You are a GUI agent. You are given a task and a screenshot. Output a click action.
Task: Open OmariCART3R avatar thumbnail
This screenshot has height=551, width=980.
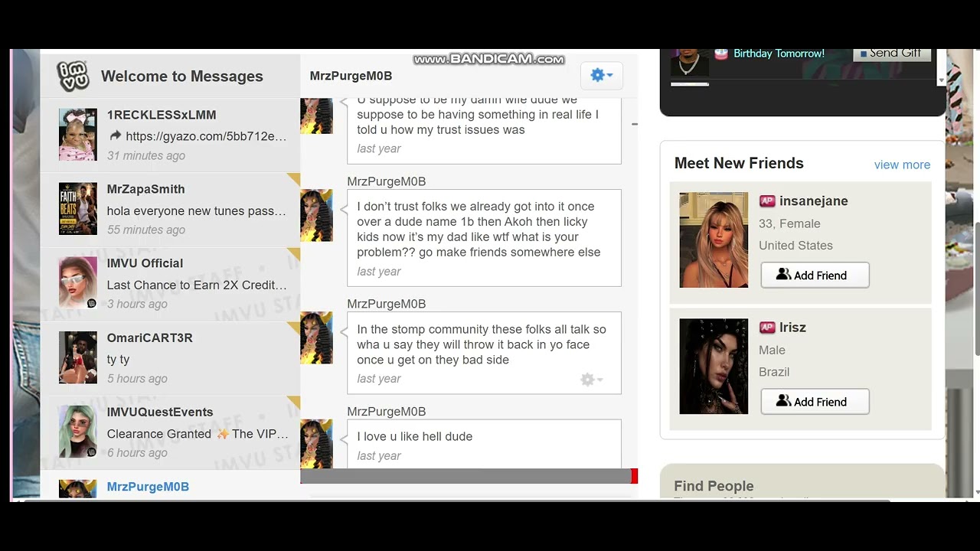point(78,357)
